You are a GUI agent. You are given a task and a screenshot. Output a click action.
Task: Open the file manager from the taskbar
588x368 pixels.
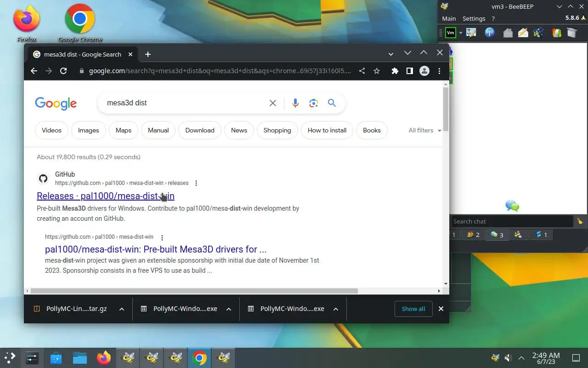pyautogui.click(x=80, y=358)
